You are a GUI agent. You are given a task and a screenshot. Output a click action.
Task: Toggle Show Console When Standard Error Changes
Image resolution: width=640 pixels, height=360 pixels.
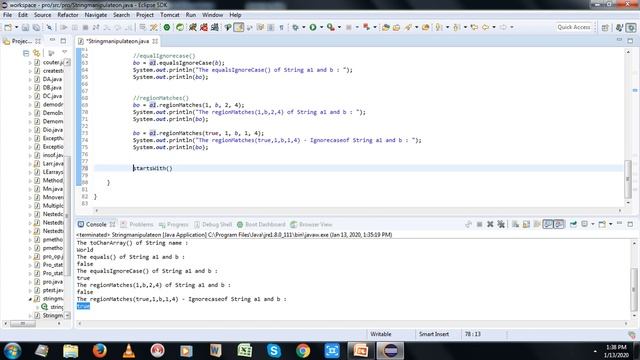pos(559,224)
